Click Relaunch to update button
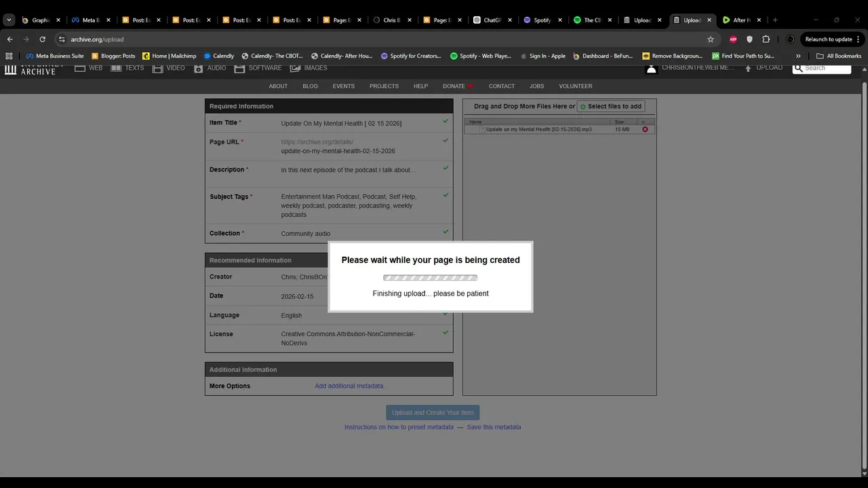This screenshot has height=488, width=868. (828, 39)
